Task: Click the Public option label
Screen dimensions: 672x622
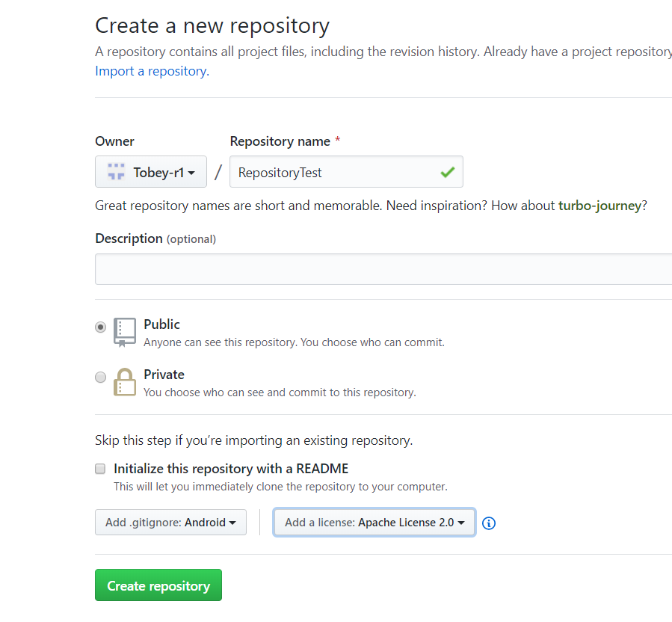Action: [x=161, y=324]
